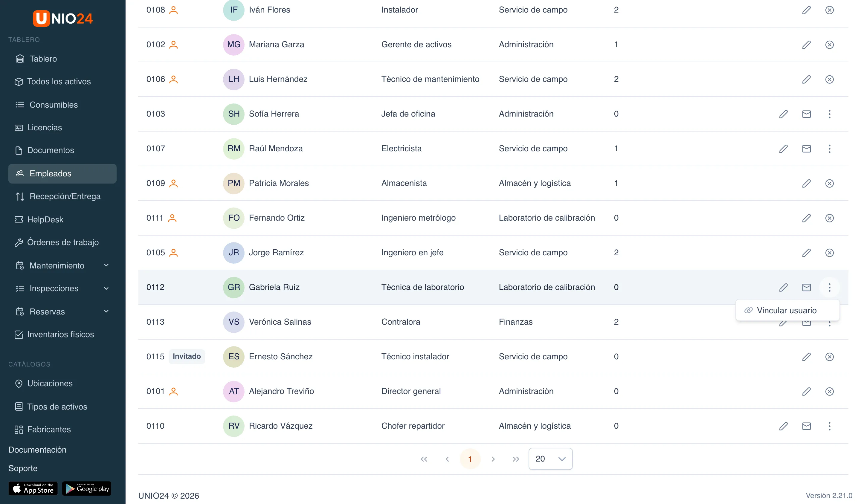Click the circled X for Patricia Morales
The width and height of the screenshot is (861, 504).
(x=829, y=184)
